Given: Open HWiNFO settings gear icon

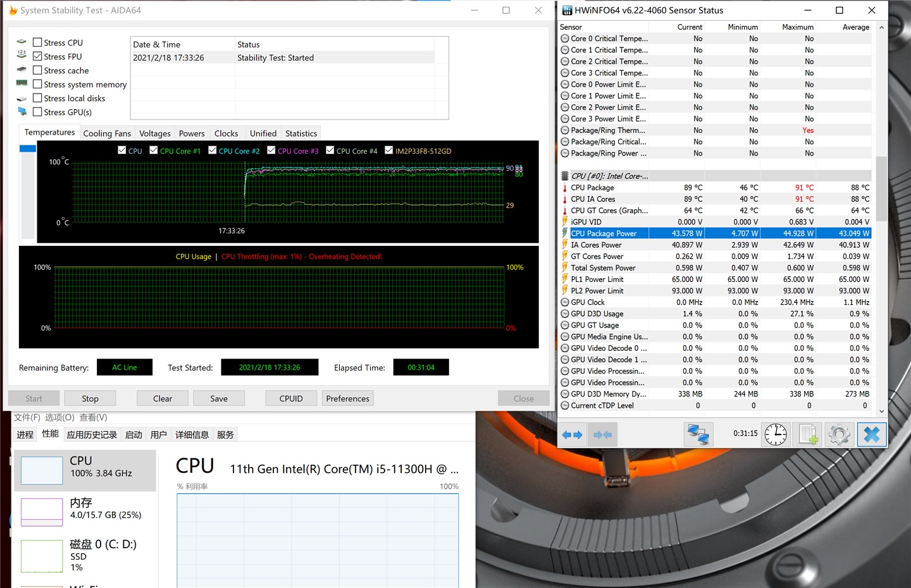Looking at the screenshot, I should click(x=840, y=435).
